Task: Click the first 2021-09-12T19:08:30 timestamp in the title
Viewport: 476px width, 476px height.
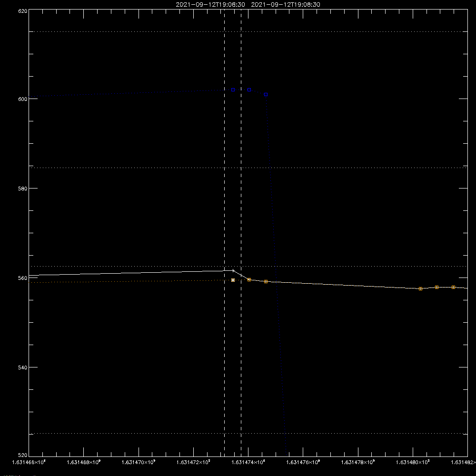Action: click(210, 5)
